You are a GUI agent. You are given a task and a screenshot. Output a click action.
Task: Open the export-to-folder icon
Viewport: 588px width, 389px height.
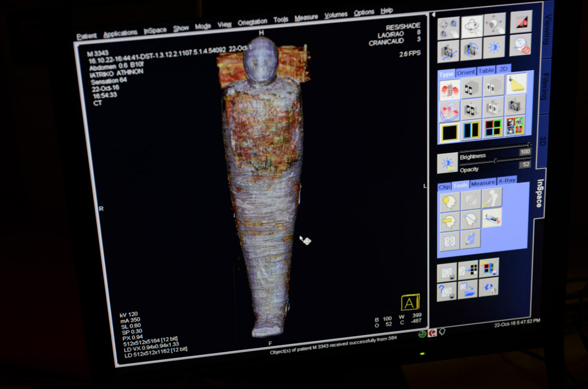468,289
